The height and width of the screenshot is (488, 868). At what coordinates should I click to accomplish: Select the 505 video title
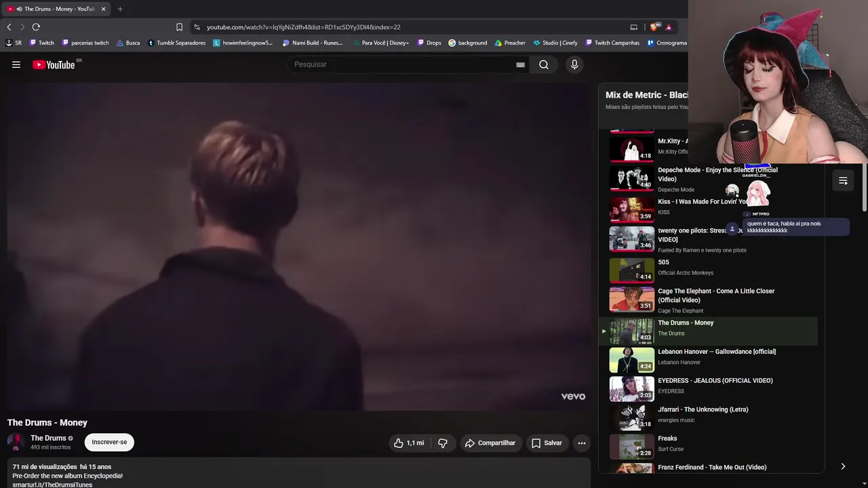click(663, 262)
